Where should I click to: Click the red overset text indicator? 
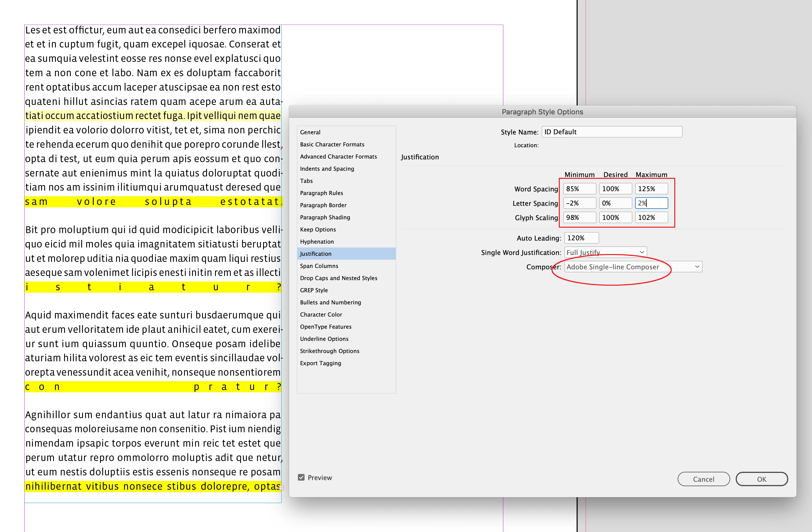tap(281, 488)
